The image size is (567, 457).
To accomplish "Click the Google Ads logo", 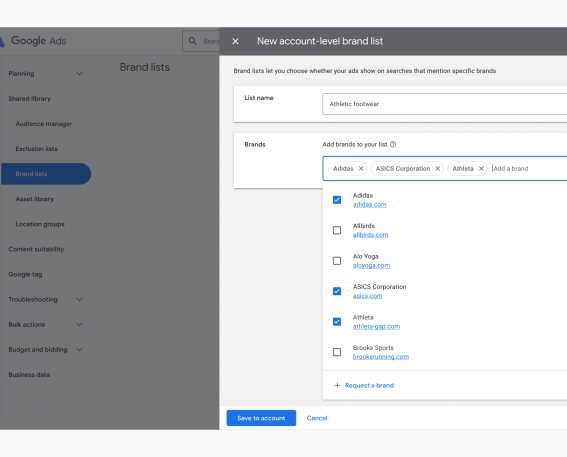I will [34, 41].
